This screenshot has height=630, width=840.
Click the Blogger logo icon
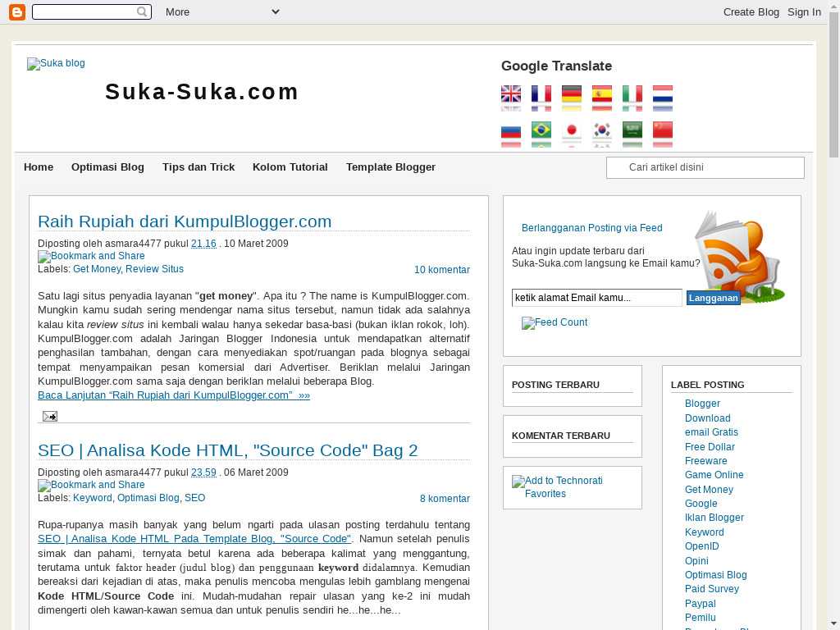[x=16, y=11]
